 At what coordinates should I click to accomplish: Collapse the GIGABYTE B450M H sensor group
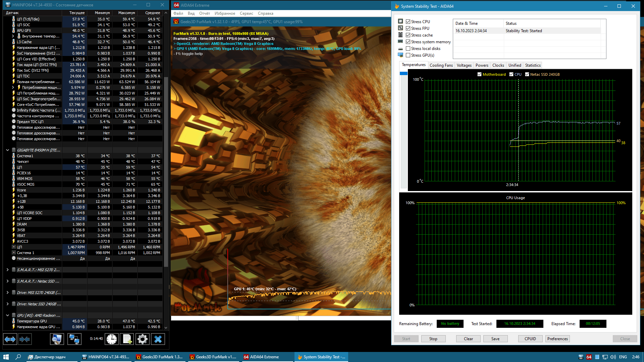[x=7, y=150]
